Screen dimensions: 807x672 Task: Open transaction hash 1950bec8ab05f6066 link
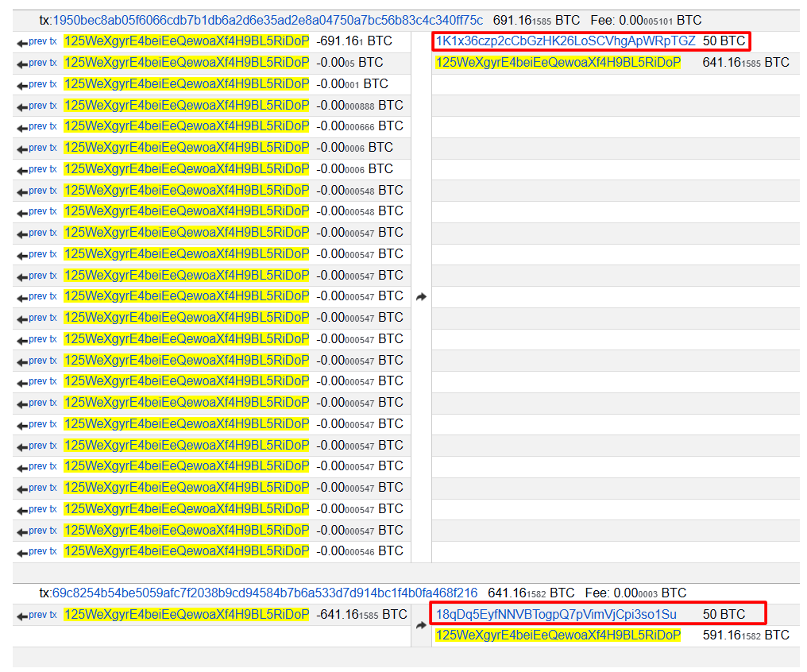click(268, 21)
